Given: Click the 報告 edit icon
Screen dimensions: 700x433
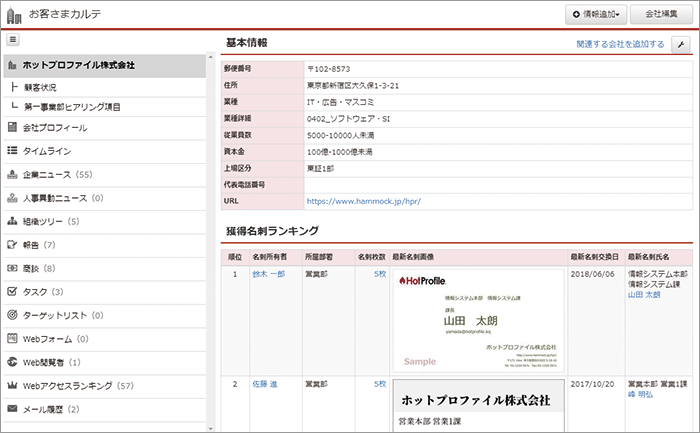Looking at the screenshot, I should pos(12,245).
